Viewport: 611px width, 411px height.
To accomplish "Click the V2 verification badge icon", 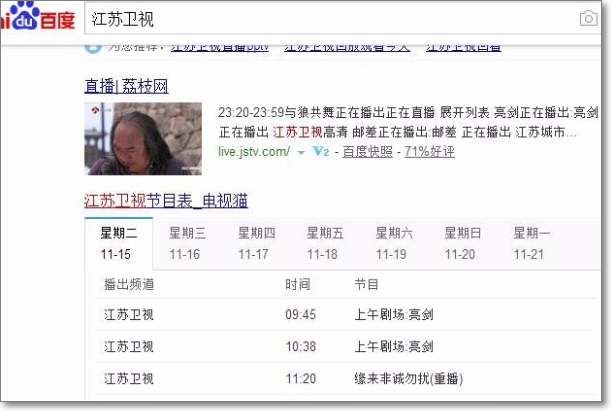I will point(321,152).
